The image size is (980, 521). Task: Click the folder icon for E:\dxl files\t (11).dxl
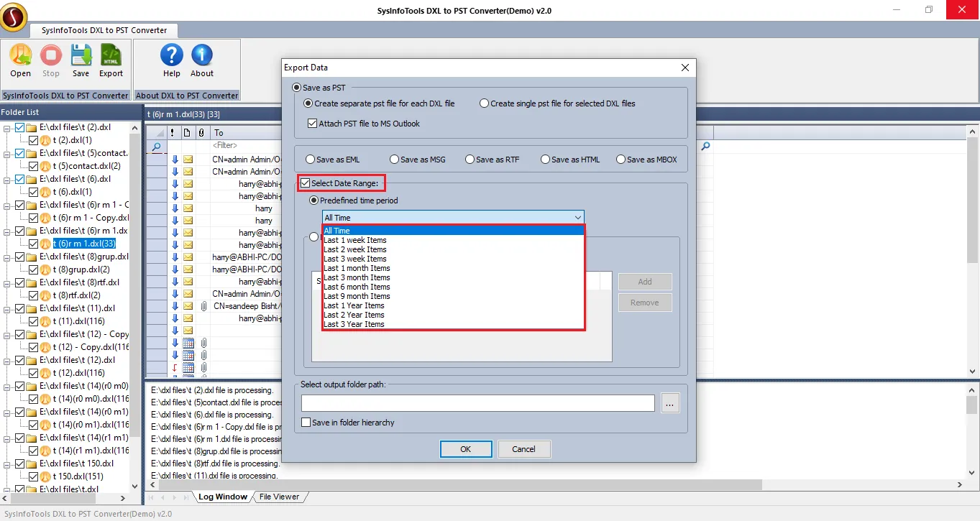point(32,308)
